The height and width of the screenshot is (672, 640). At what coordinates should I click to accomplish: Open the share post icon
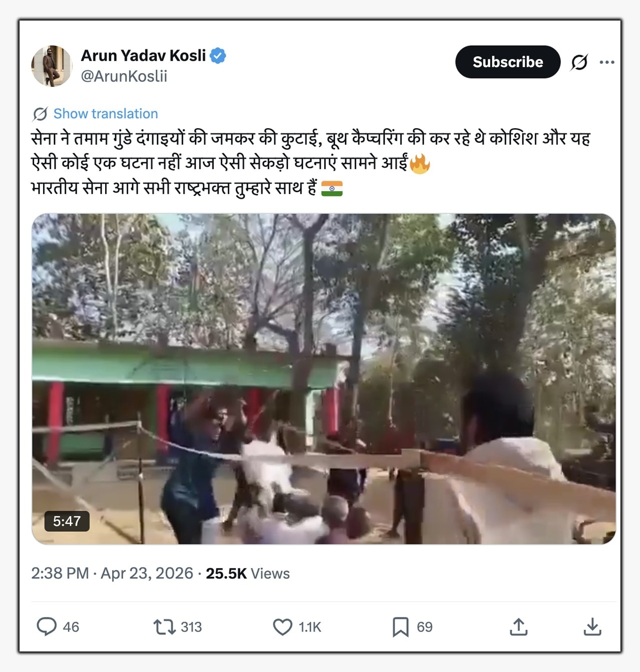518,626
